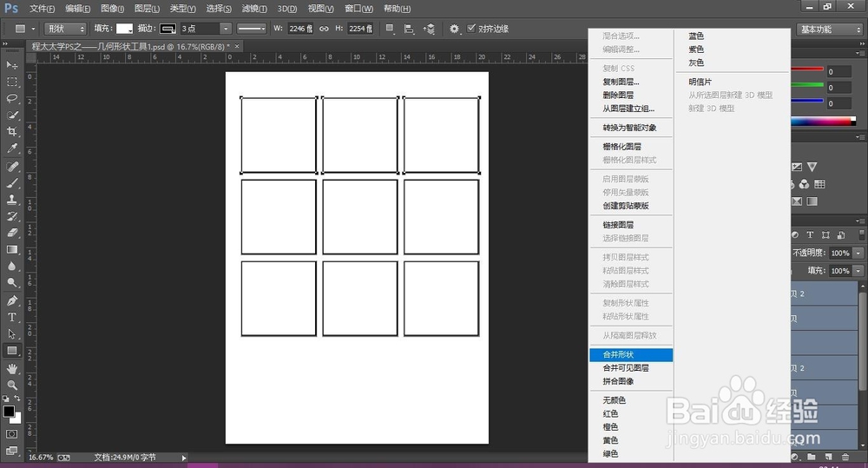Image resolution: width=868 pixels, height=468 pixels.
Task: Click the foreground color swatch
Action: point(9,412)
